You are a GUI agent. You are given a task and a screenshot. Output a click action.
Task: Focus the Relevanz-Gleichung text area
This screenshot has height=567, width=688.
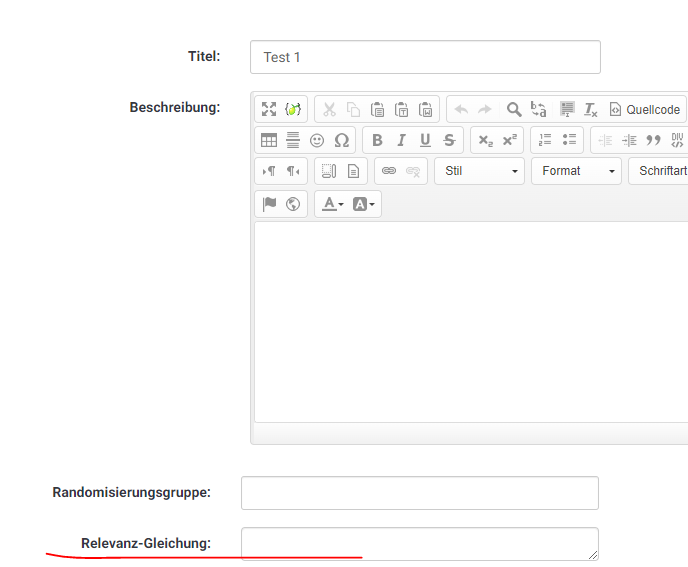[420, 544]
